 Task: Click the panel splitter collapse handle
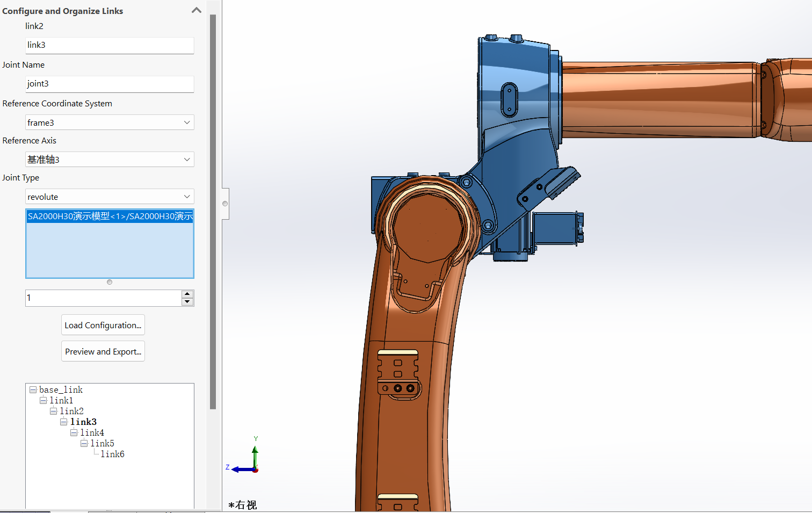tap(225, 204)
